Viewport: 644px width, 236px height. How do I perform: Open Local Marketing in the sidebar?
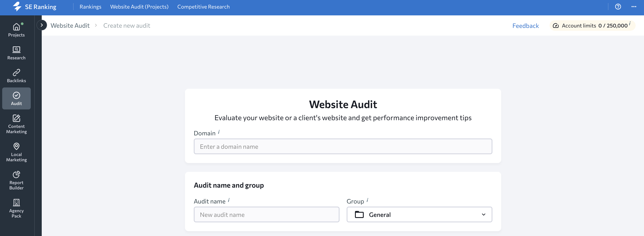16,152
